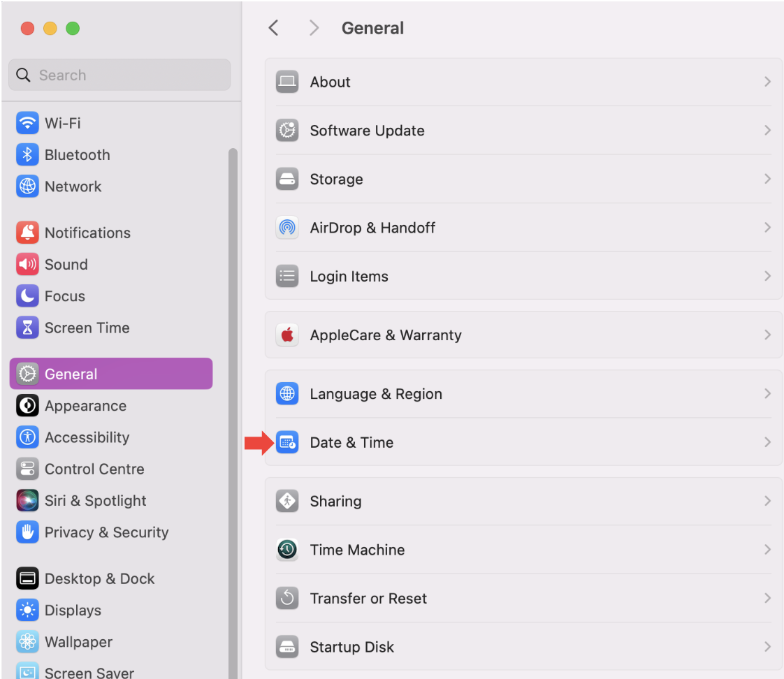Click the chevron next to Startup Disk

click(x=767, y=646)
